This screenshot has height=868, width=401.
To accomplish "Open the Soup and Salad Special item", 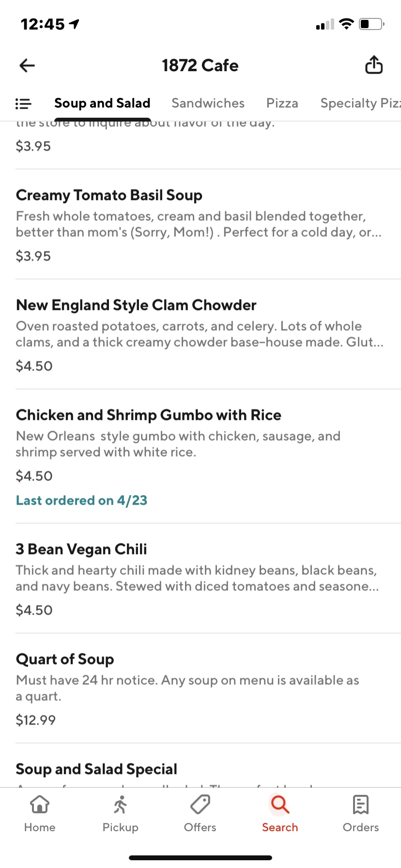I will click(96, 769).
